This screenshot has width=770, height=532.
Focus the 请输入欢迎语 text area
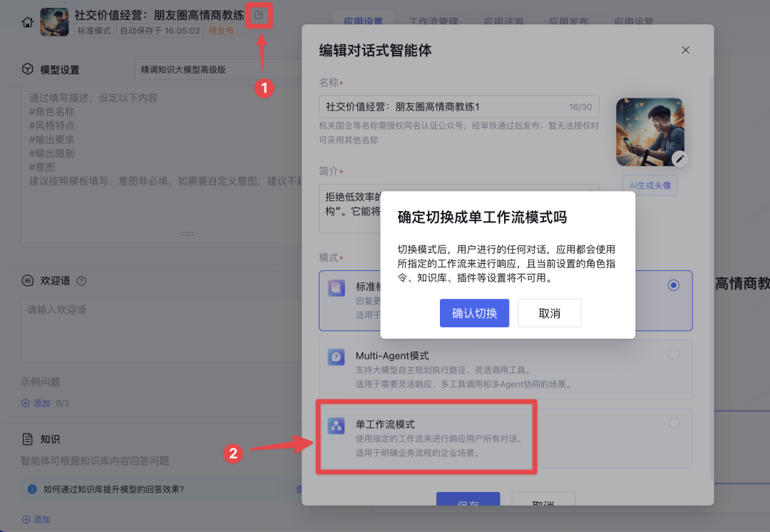click(161, 329)
